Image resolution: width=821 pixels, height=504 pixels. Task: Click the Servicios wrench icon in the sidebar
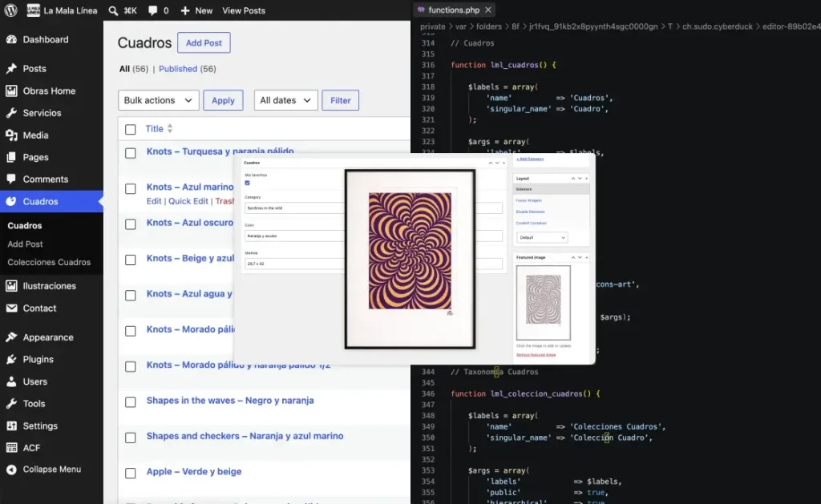(11, 113)
